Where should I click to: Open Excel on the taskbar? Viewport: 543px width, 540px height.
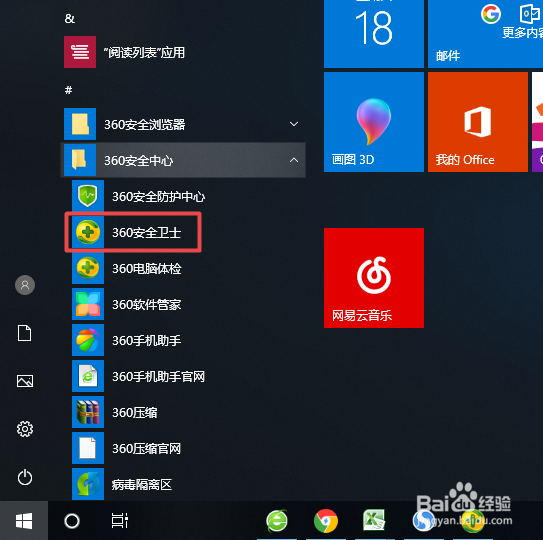pos(374,520)
